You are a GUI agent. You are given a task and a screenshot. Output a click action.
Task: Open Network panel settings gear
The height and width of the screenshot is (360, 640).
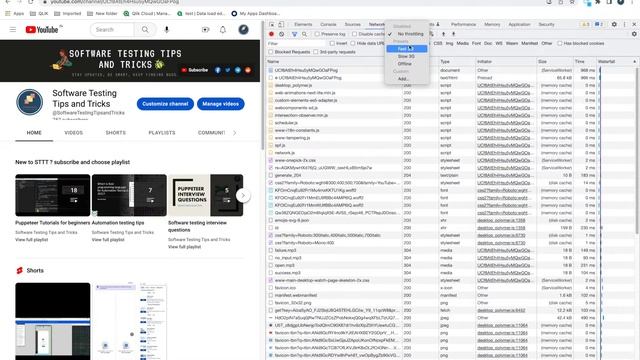tap(634, 34)
